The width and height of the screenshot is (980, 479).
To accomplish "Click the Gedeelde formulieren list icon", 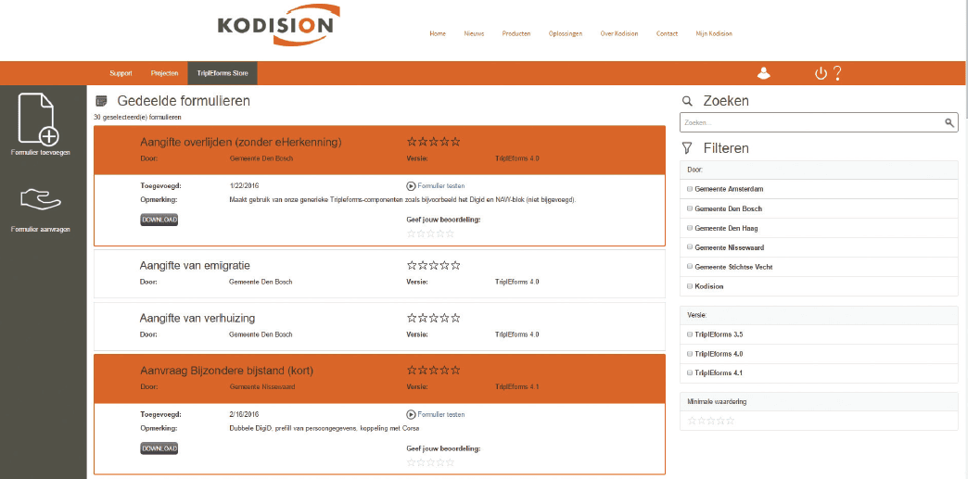I will (101, 101).
